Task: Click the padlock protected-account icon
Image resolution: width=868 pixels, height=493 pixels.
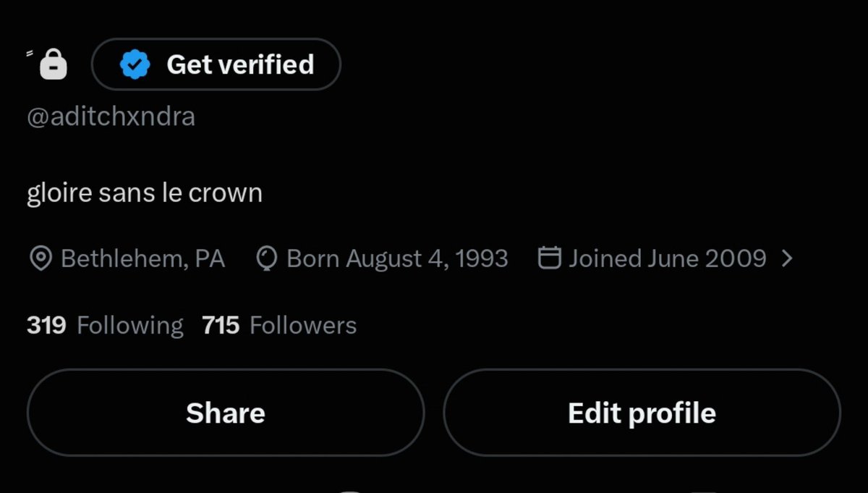Action: pyautogui.click(x=53, y=64)
